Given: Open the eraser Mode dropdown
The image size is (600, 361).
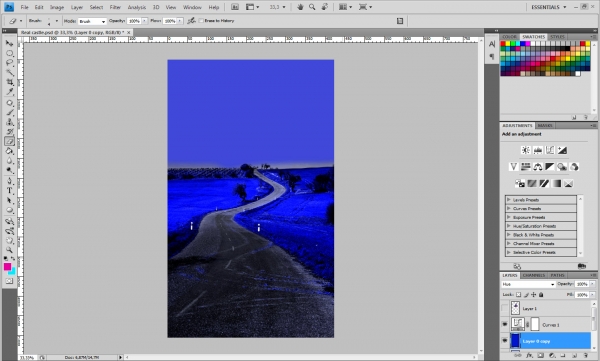Looking at the screenshot, I should tap(92, 21).
